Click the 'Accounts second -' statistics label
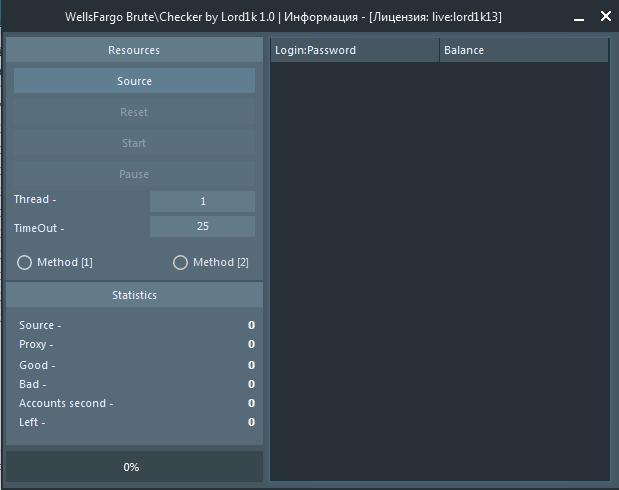The image size is (619, 490). [x=66, y=403]
